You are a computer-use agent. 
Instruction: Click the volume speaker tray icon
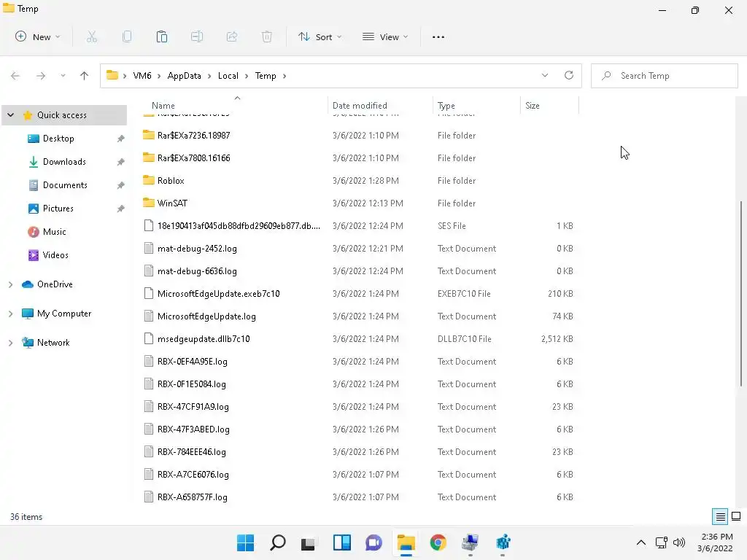point(679,542)
